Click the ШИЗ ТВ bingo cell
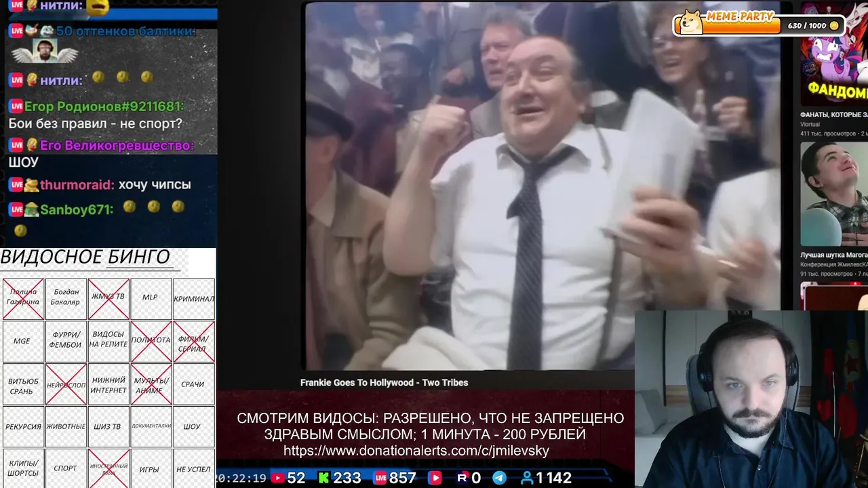868x488 pixels. tap(108, 426)
